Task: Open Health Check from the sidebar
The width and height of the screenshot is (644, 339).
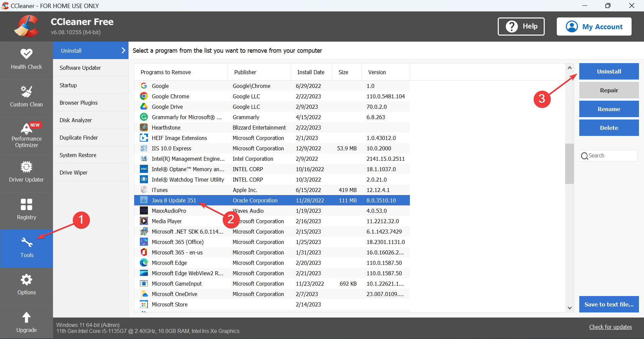Action: [x=26, y=60]
